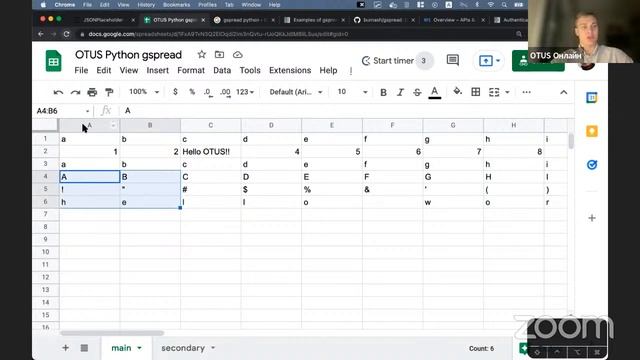Open the Bookmarks menu in macOS menu bar
The image size is (640, 360).
click(177, 5)
